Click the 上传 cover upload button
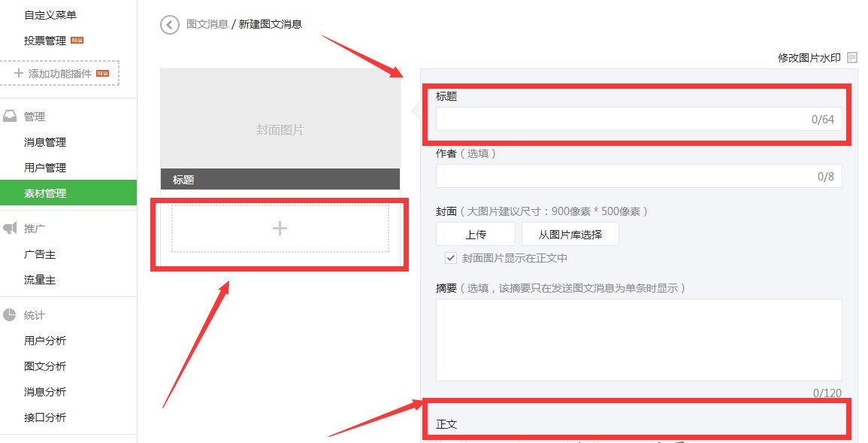The width and height of the screenshot is (868, 443). click(475, 234)
